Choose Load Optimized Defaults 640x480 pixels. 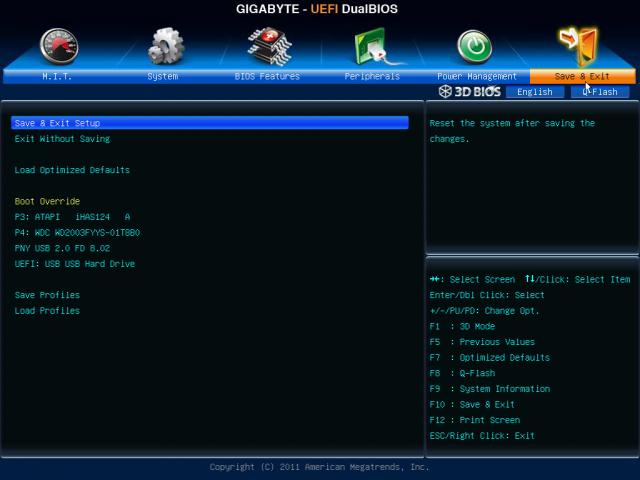(x=72, y=170)
